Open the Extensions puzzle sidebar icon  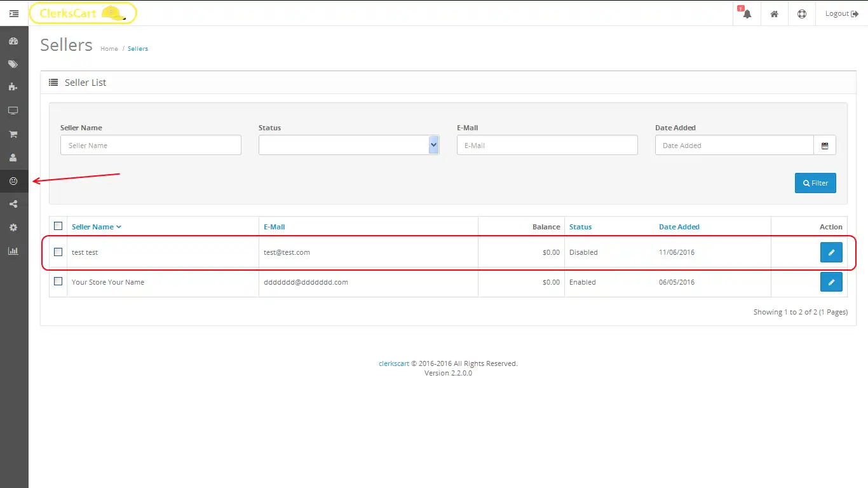(x=13, y=87)
